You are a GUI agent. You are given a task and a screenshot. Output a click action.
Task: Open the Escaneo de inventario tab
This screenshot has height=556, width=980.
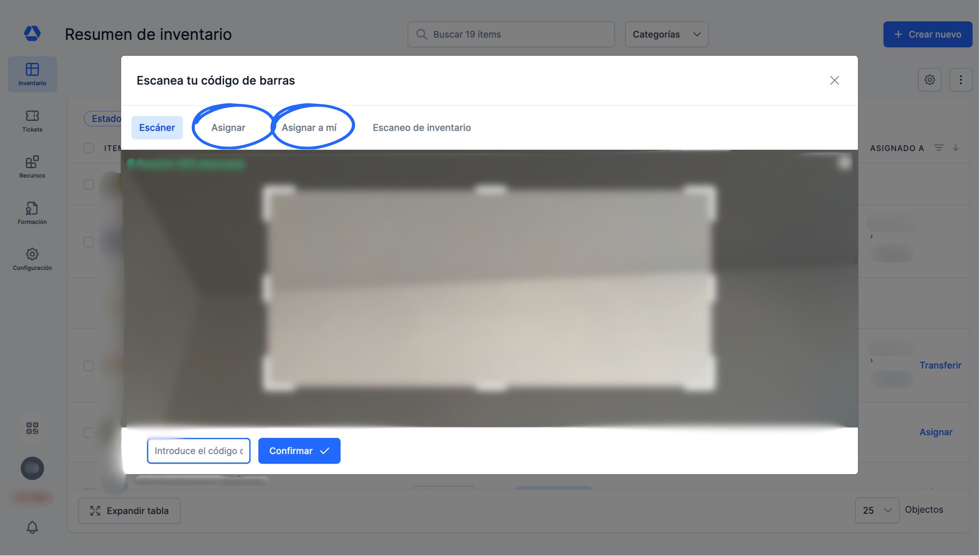pyautogui.click(x=422, y=128)
